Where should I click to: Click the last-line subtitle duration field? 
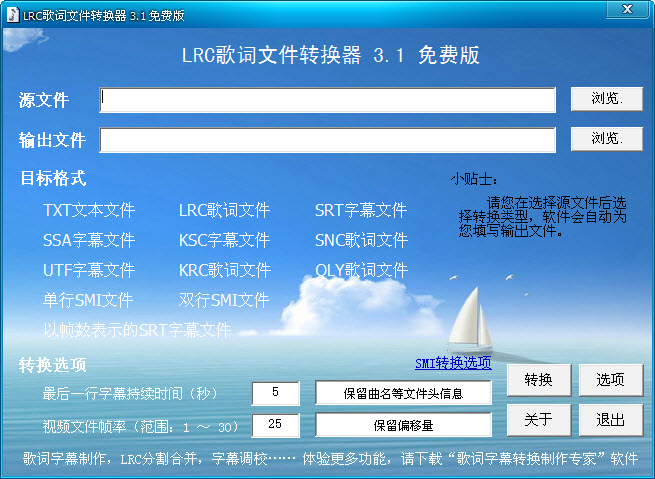[275, 393]
